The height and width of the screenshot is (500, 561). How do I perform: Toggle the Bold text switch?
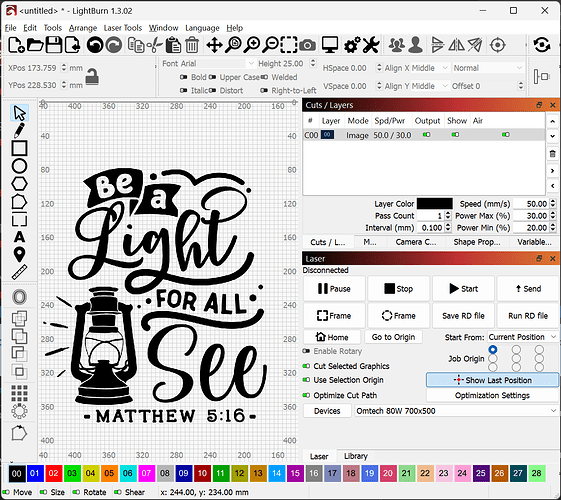pyautogui.click(x=184, y=77)
